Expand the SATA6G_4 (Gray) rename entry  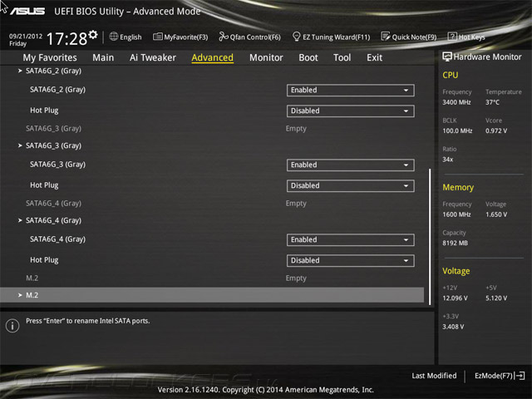[50, 220]
